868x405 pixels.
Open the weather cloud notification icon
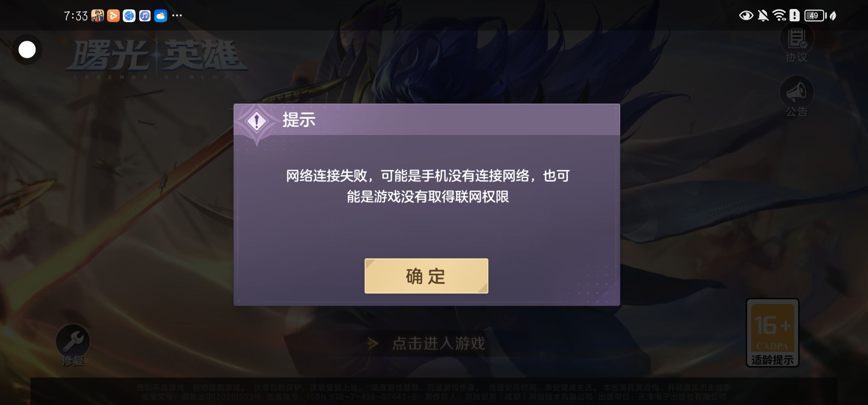[x=161, y=16]
